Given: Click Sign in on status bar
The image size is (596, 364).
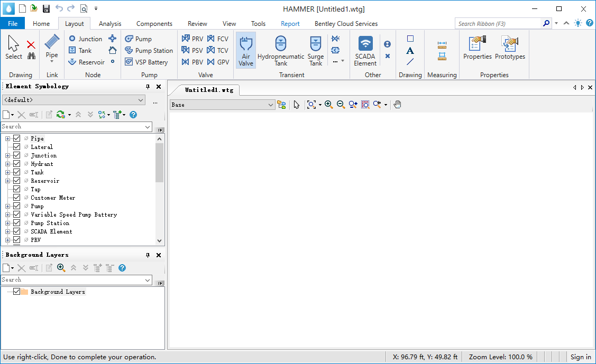Looking at the screenshot, I should tap(581, 357).
